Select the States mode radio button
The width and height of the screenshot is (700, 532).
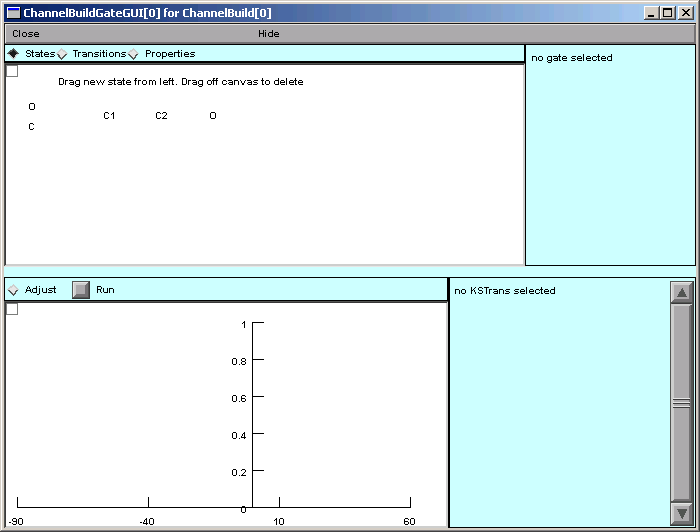(13, 54)
